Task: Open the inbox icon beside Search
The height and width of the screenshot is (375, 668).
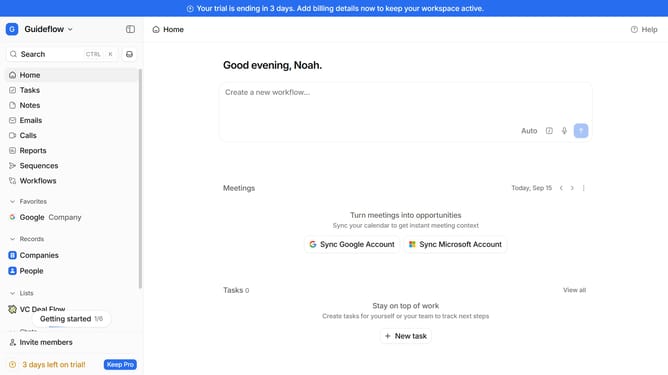Action: point(130,54)
